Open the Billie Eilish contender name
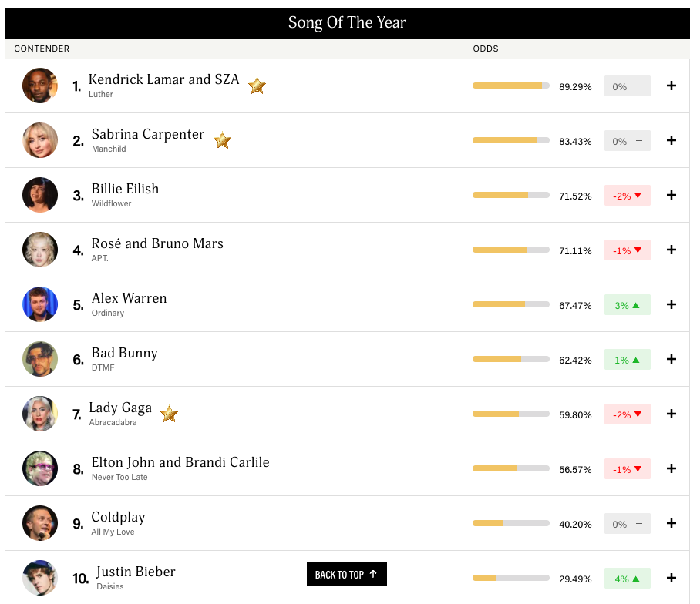 125,189
